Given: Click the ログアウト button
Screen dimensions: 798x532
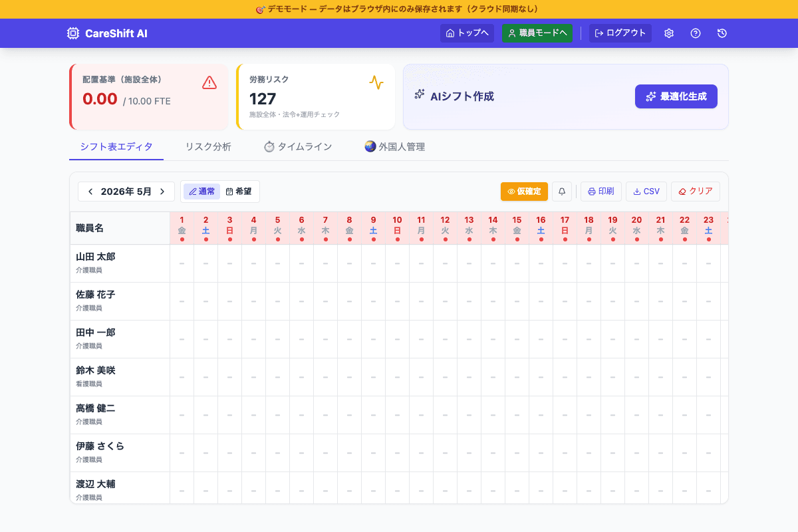Looking at the screenshot, I should 620,33.
